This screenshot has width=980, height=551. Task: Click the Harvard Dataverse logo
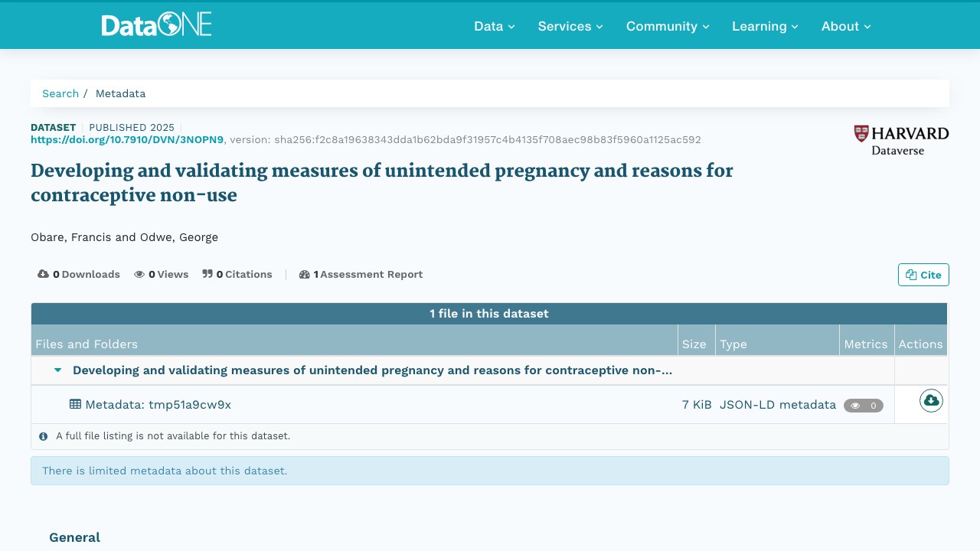(901, 140)
